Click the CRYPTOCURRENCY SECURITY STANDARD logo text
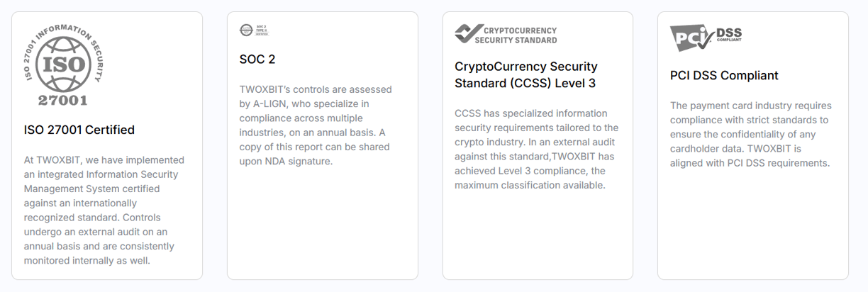868x292 pixels. click(520, 35)
